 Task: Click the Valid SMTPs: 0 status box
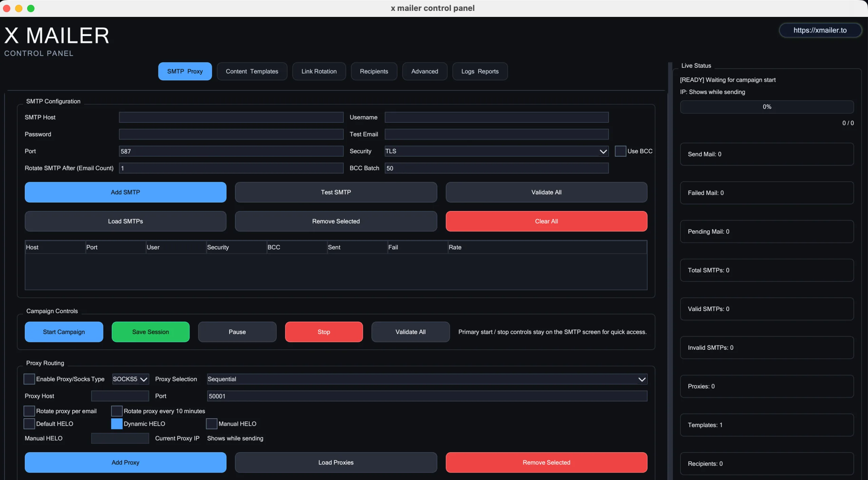[x=767, y=309]
